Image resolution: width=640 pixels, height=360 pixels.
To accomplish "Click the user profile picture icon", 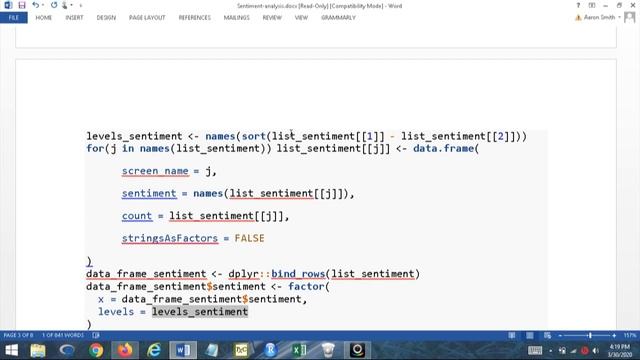I will [630, 17].
